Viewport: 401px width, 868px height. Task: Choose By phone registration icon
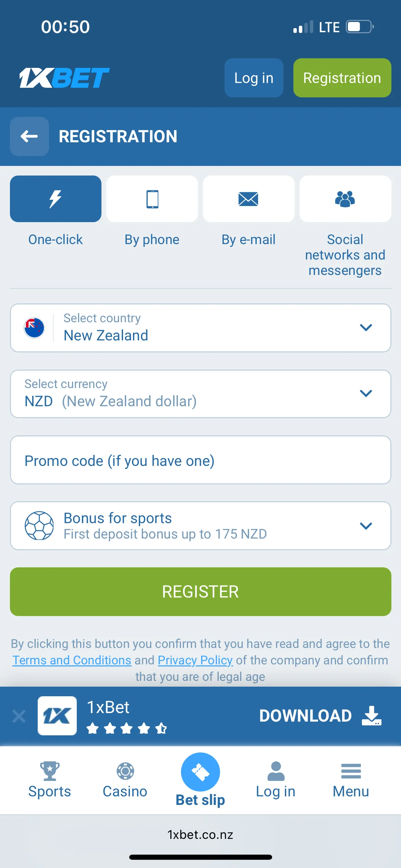point(152,199)
